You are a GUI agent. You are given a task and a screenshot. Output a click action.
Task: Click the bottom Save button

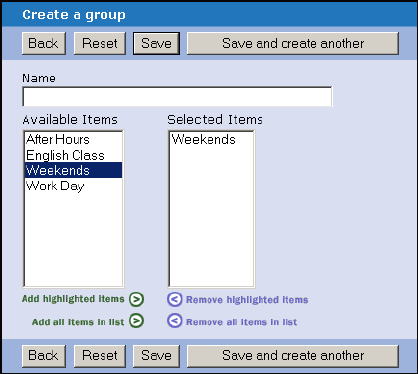tap(156, 356)
